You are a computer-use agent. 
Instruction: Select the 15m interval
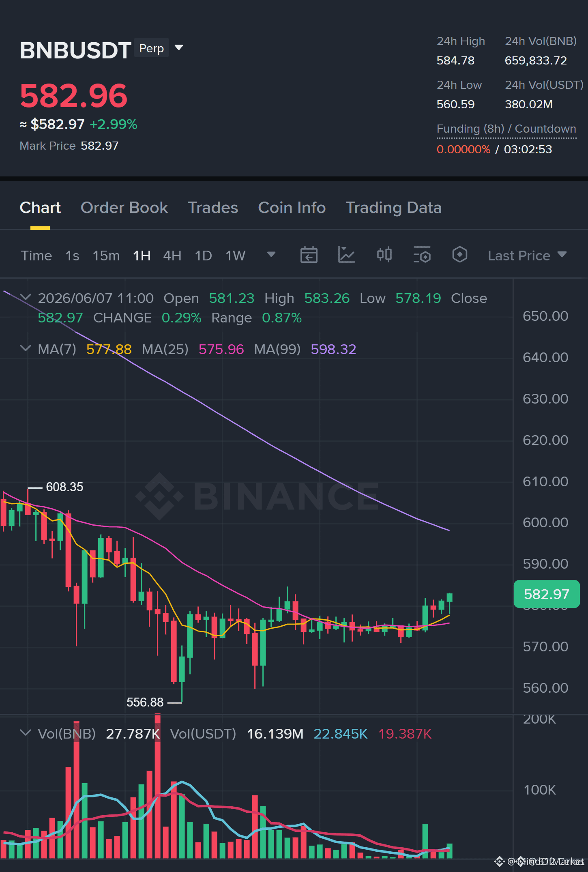click(106, 256)
